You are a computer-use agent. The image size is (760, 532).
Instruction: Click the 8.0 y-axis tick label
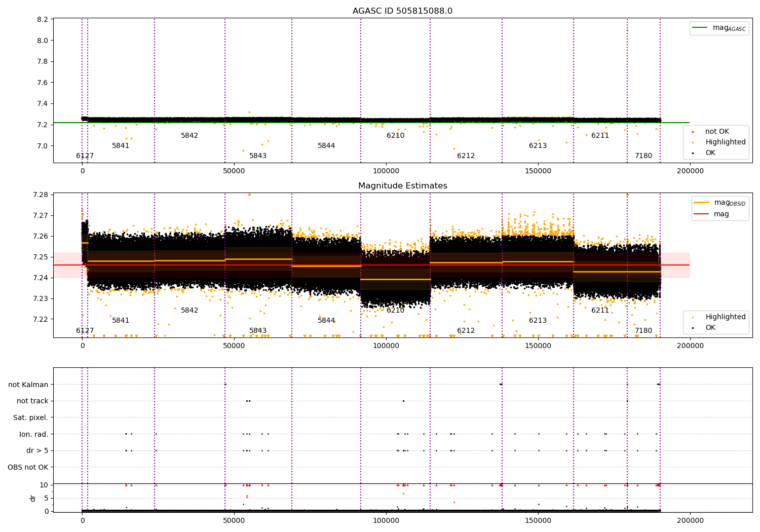point(43,41)
